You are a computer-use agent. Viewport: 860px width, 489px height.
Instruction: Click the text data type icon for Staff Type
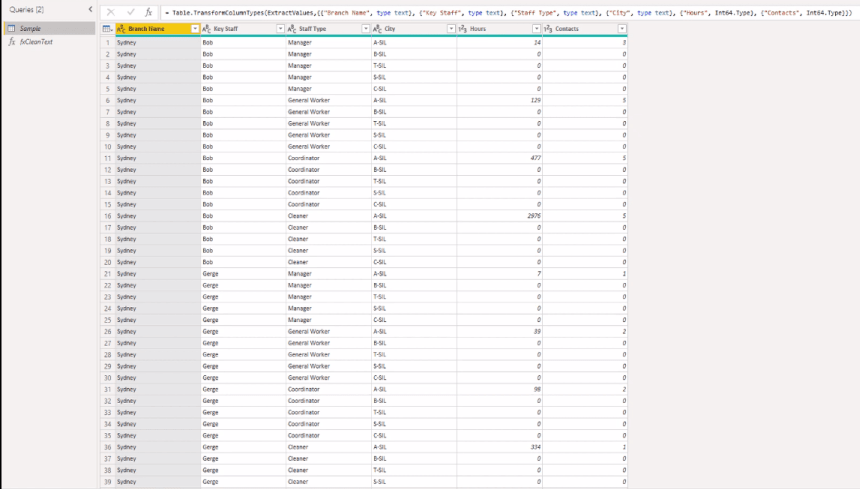pyautogui.click(x=292, y=29)
